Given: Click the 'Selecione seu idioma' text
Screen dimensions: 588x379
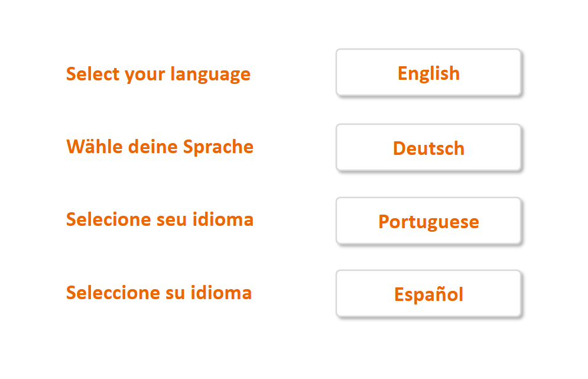Looking at the screenshot, I should tap(160, 219).
